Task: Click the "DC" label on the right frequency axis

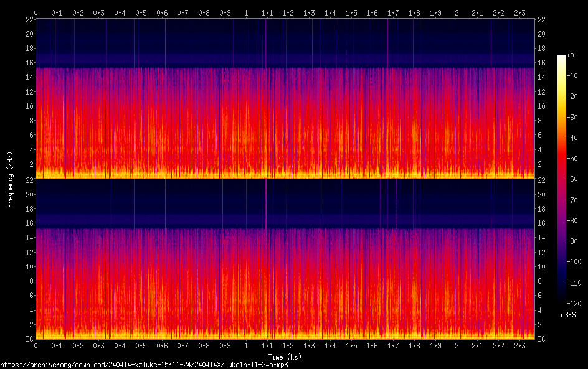Action: (541, 339)
